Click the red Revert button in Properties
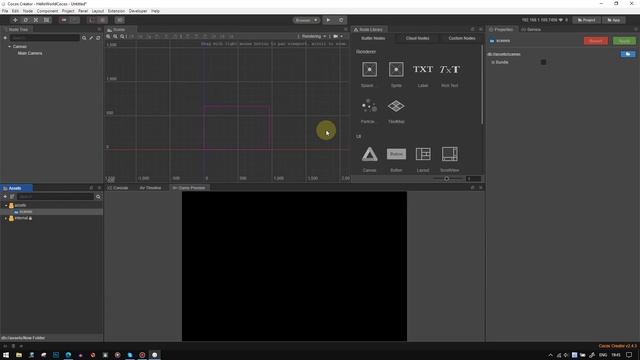Screen dimensions: 640x360 coord(596,41)
